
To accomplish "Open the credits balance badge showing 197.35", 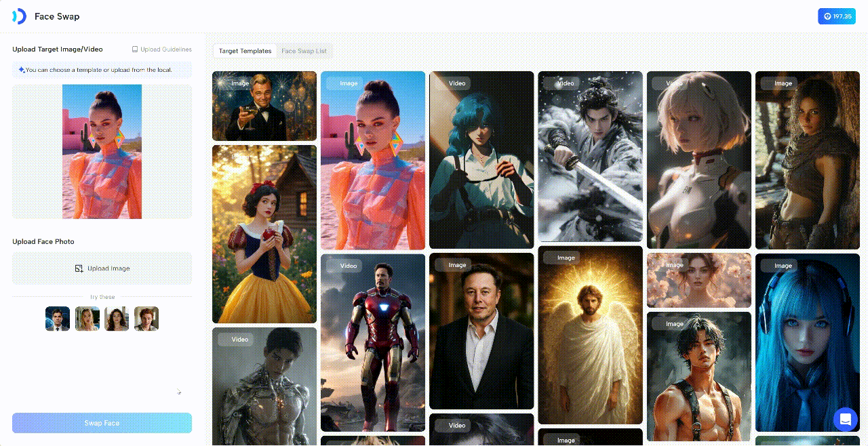I will coord(836,16).
